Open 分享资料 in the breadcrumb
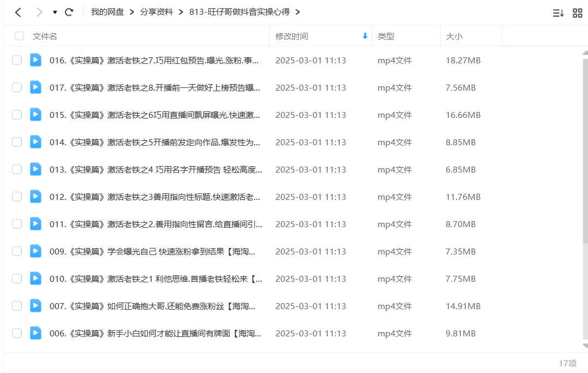Screen dimensions: 588x373 tap(157, 12)
